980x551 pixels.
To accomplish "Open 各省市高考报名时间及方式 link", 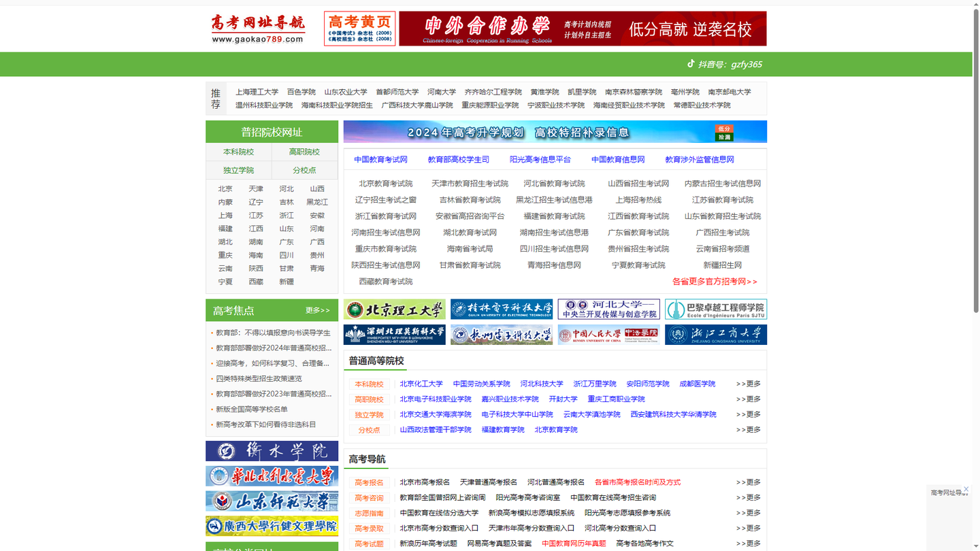I will coord(637,482).
